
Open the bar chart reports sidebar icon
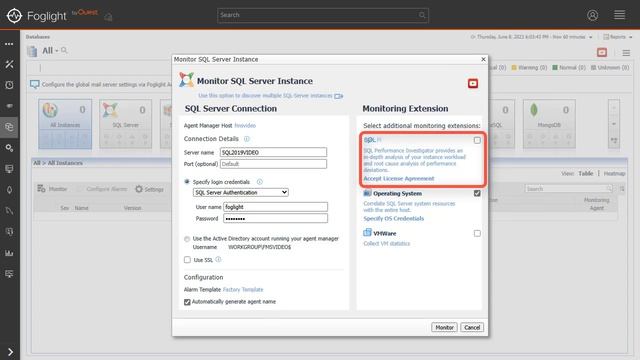pos(9,253)
